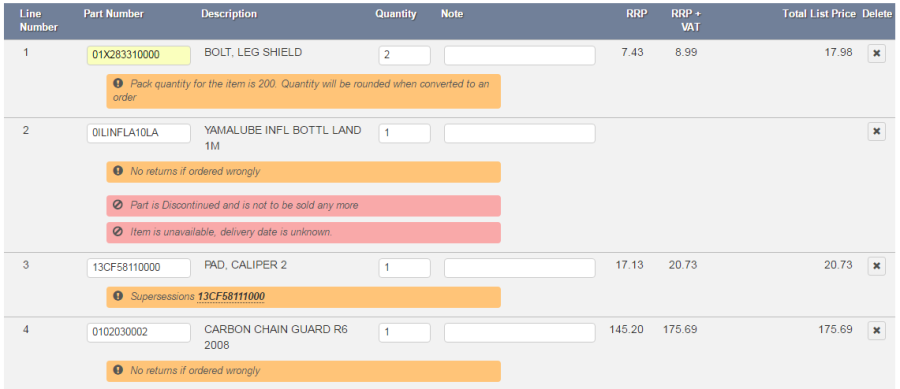
Task: Open superseding part 13CF58111000 link
Action: click(231, 297)
